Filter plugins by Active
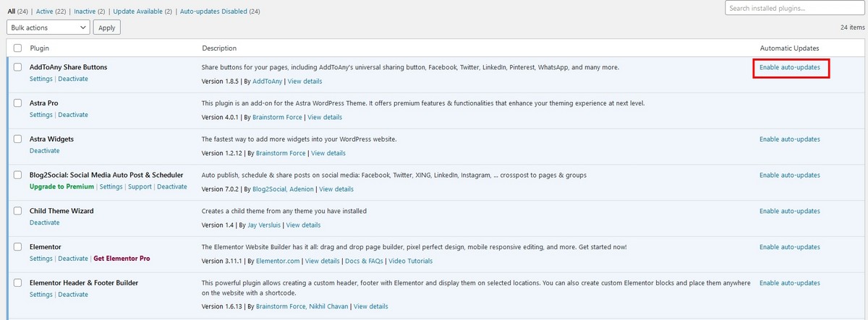Image resolution: width=868 pixels, height=320 pixels. coord(46,12)
